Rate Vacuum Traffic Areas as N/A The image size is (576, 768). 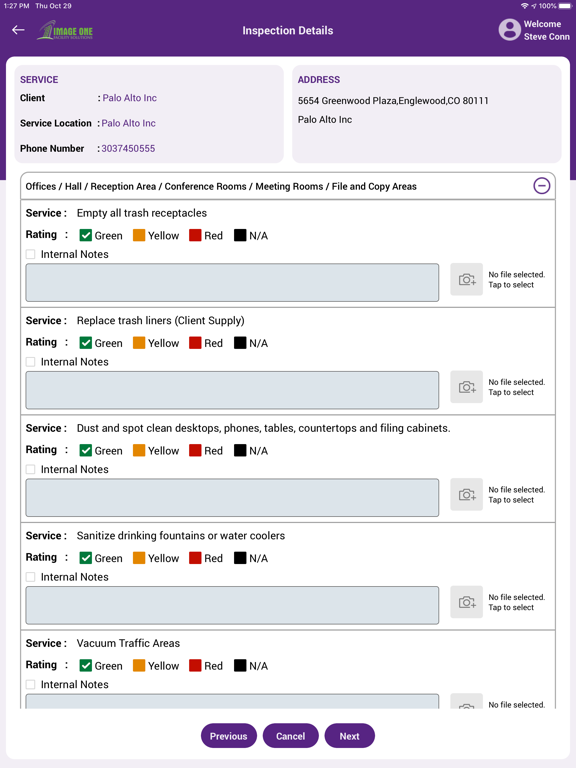[x=240, y=666]
